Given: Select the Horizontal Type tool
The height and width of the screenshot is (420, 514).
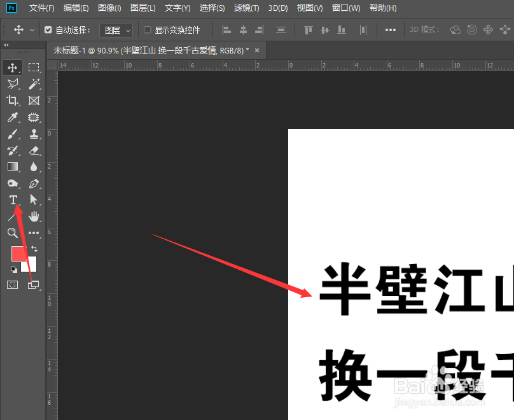Looking at the screenshot, I should click(x=13, y=200).
